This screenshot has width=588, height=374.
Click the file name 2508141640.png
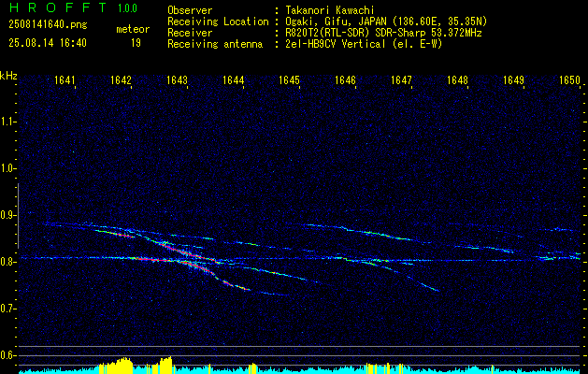click(x=48, y=25)
